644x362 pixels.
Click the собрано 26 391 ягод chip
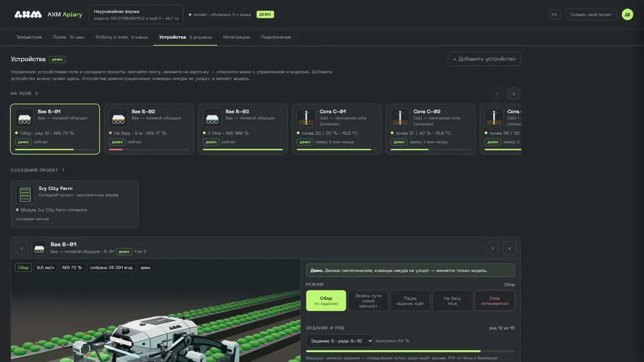(x=111, y=267)
